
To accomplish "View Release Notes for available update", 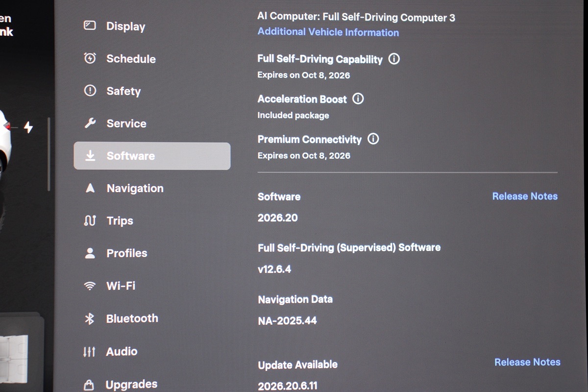I will pos(527,362).
